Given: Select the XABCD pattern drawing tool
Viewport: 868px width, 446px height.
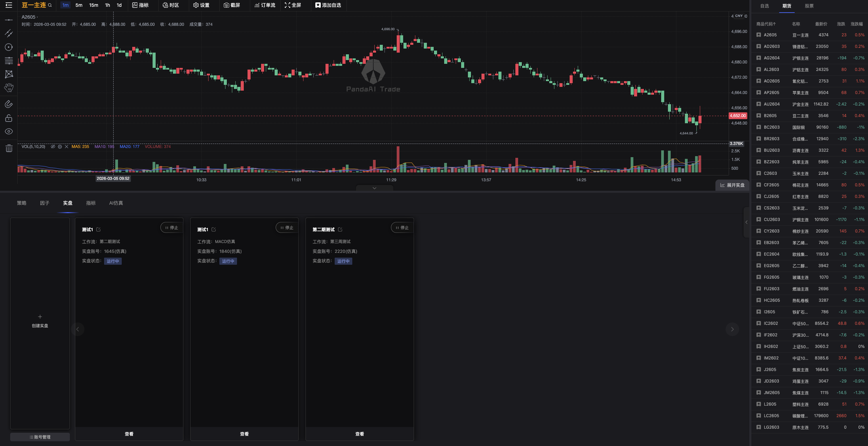Looking at the screenshot, I should 9,74.
